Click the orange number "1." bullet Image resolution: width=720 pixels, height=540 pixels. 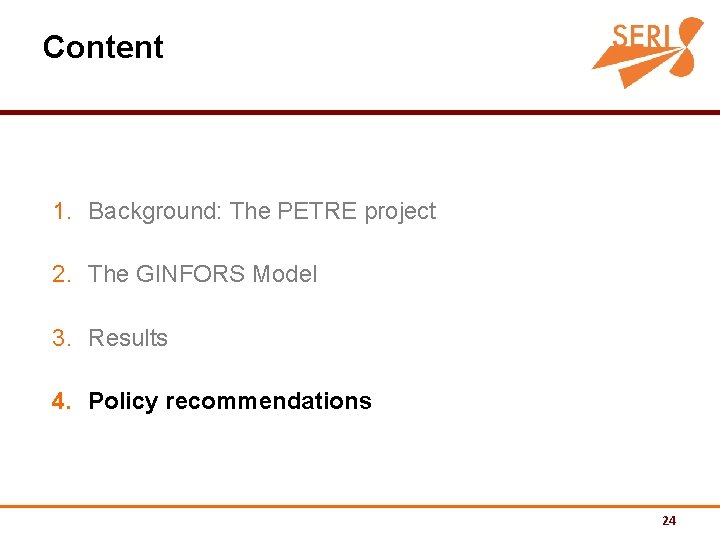[62, 211]
